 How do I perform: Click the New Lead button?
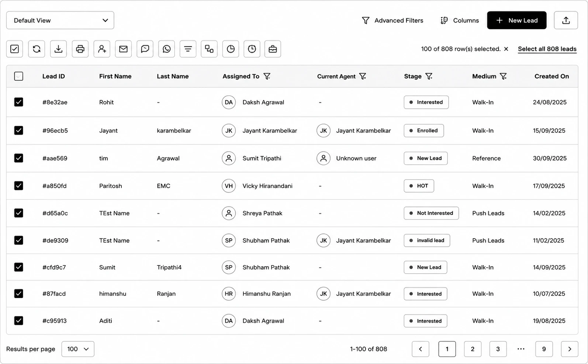click(516, 20)
